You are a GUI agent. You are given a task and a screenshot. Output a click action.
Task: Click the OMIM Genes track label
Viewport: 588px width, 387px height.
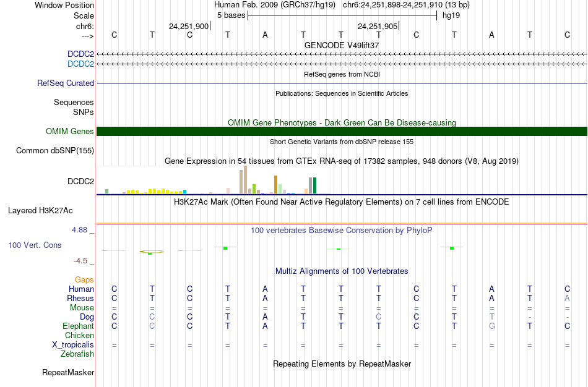[70, 131]
